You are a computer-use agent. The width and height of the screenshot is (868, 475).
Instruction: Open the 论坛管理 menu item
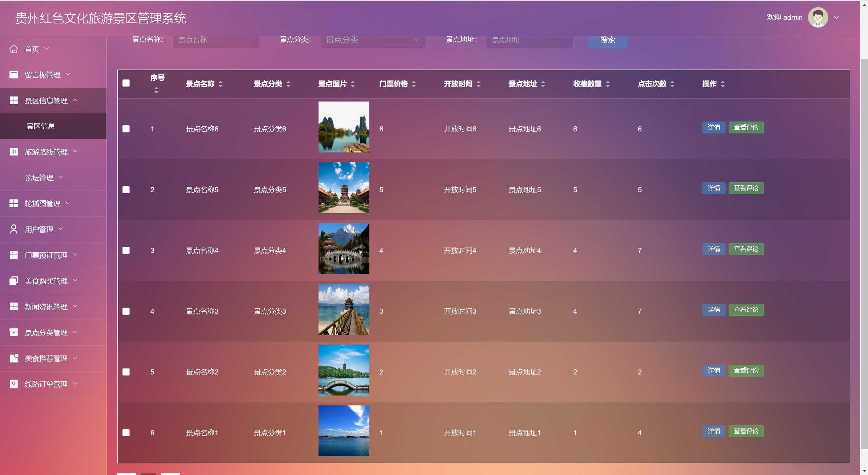(x=39, y=178)
